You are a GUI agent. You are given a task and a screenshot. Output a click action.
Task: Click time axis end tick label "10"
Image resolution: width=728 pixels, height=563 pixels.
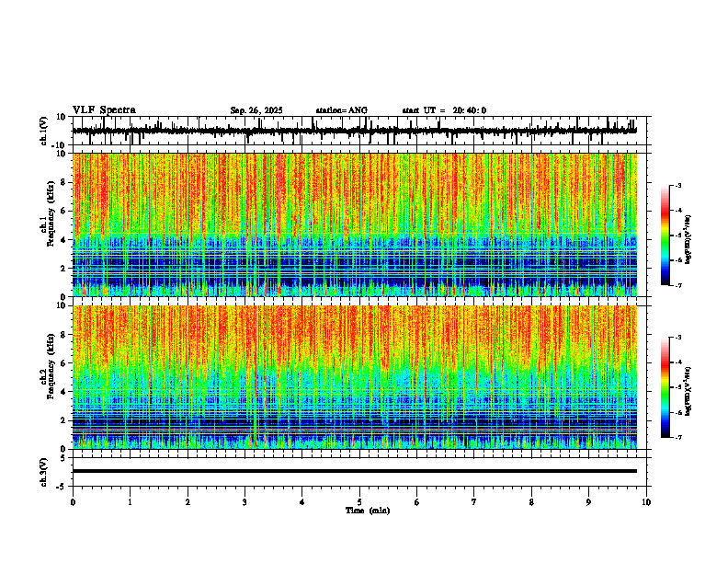click(646, 502)
